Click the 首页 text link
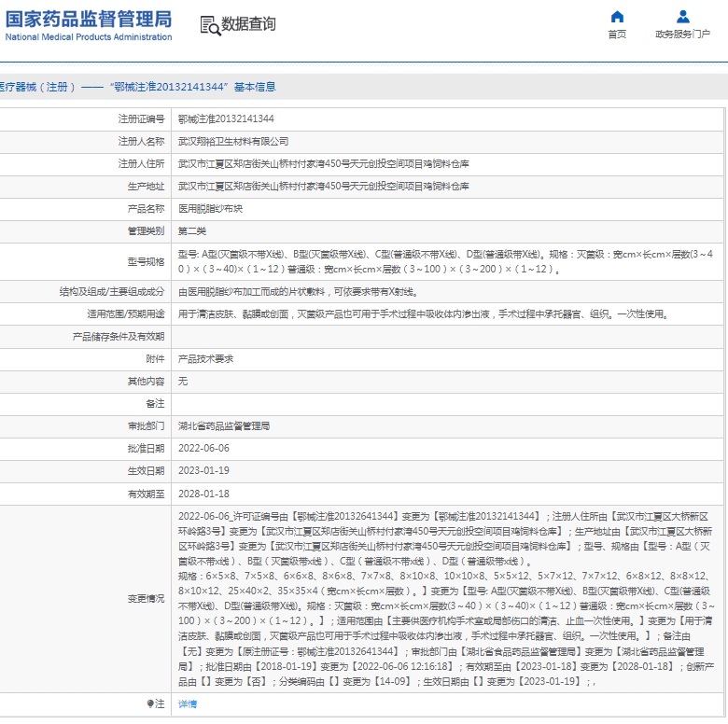Viewport: 728px width, 724px height. coord(617,35)
